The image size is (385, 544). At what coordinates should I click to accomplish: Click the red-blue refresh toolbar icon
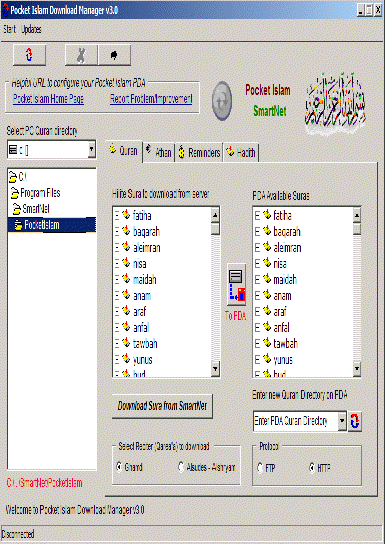click(x=29, y=55)
